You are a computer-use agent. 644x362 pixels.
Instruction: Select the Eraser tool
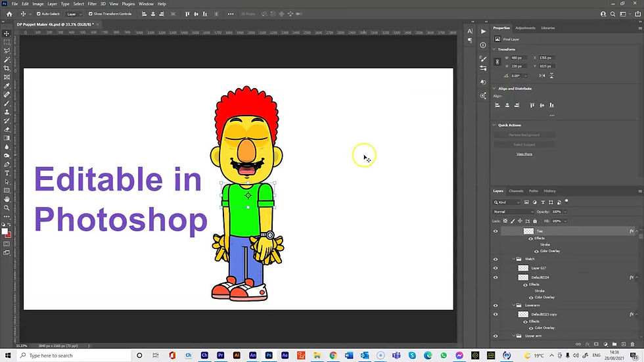(x=7, y=129)
